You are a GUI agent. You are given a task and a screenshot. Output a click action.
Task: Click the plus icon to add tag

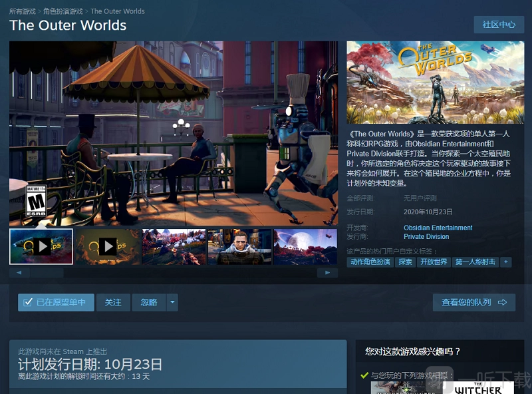tap(506, 262)
